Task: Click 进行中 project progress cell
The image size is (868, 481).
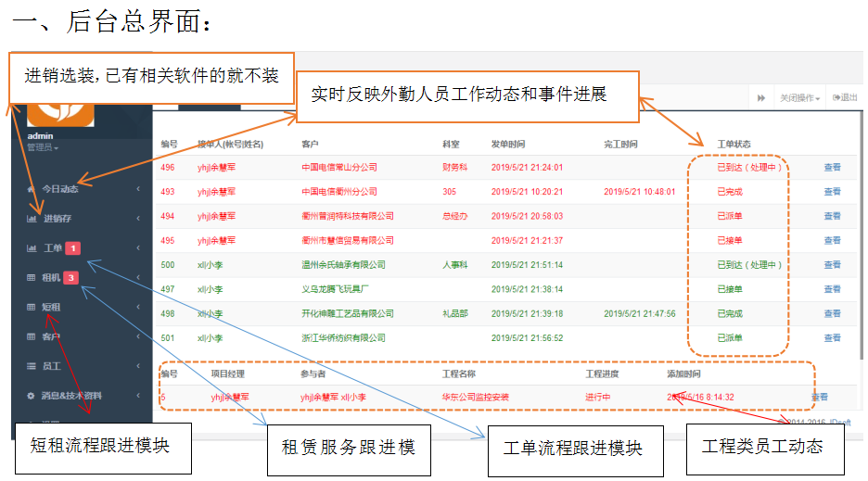Action: [598, 397]
